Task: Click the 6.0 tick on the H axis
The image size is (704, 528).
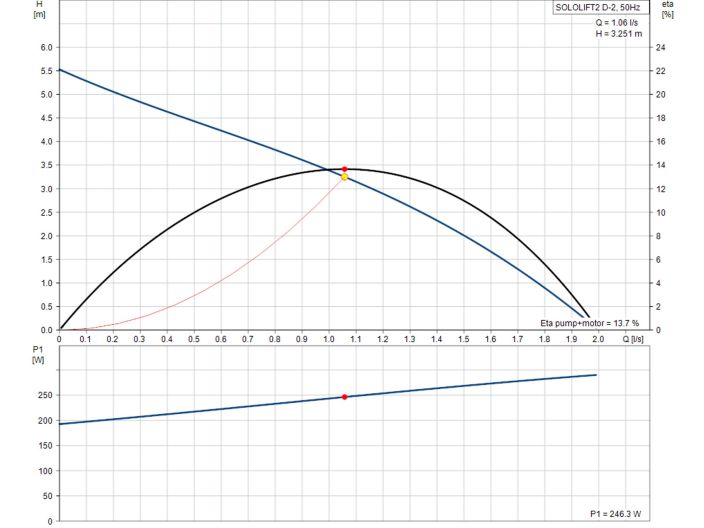Action: [43, 48]
